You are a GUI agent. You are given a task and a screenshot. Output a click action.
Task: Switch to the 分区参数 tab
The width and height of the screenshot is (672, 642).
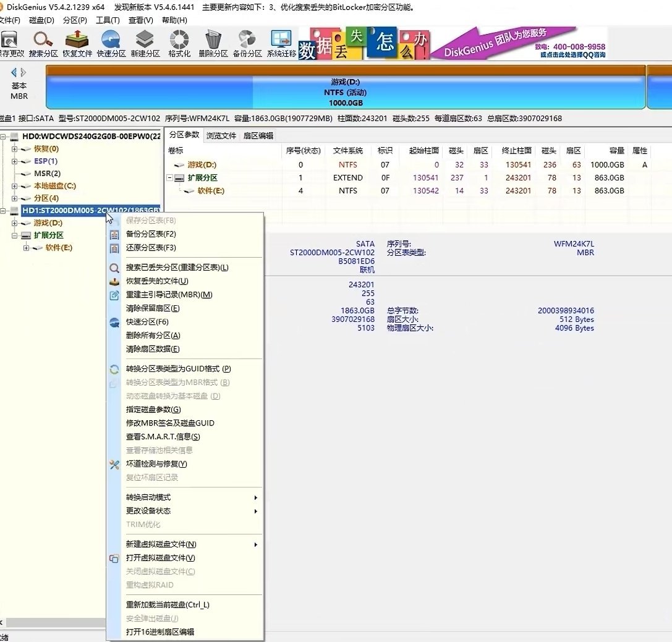point(184,135)
